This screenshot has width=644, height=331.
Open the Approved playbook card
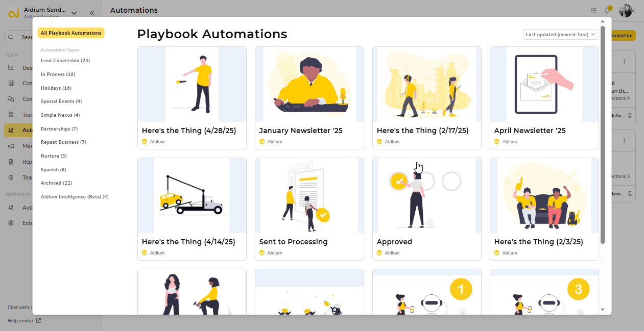pos(427,209)
